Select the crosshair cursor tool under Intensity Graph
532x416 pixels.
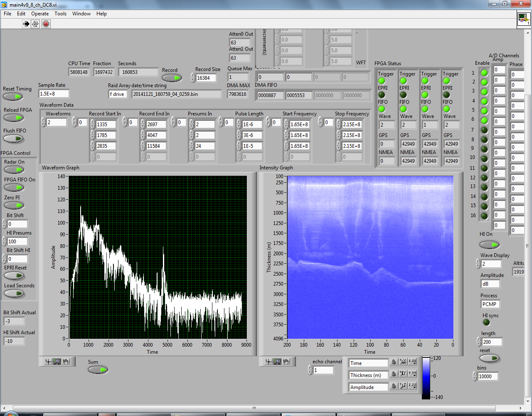click(268, 362)
